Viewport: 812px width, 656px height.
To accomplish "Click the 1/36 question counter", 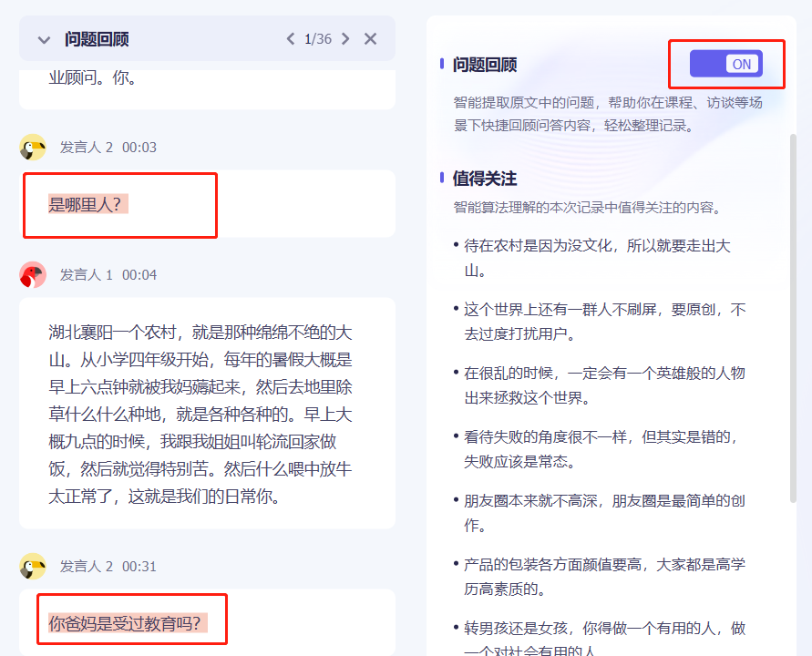I will tap(316, 39).
